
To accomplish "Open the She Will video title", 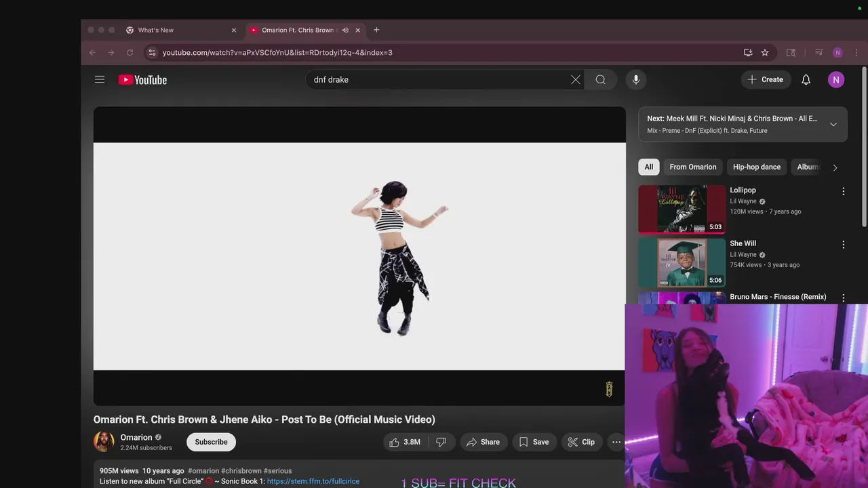I will [x=743, y=243].
